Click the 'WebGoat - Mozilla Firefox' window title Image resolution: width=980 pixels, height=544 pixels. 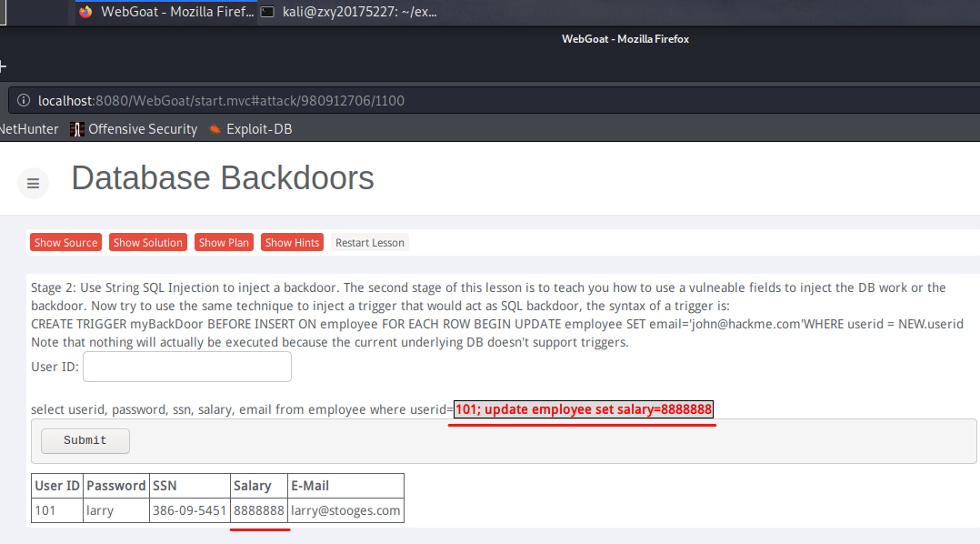625,39
